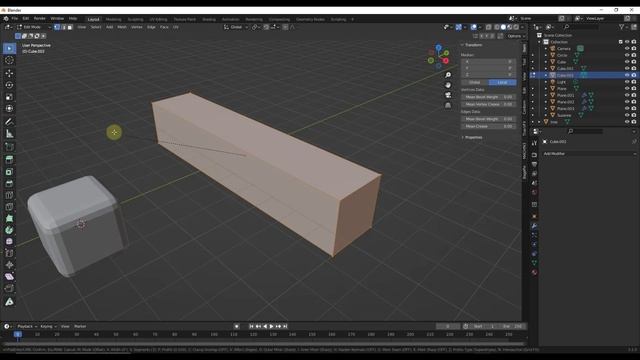Open the Global transform orientation dropdown
Image resolution: width=640 pixels, height=360 pixels.
[236, 27]
